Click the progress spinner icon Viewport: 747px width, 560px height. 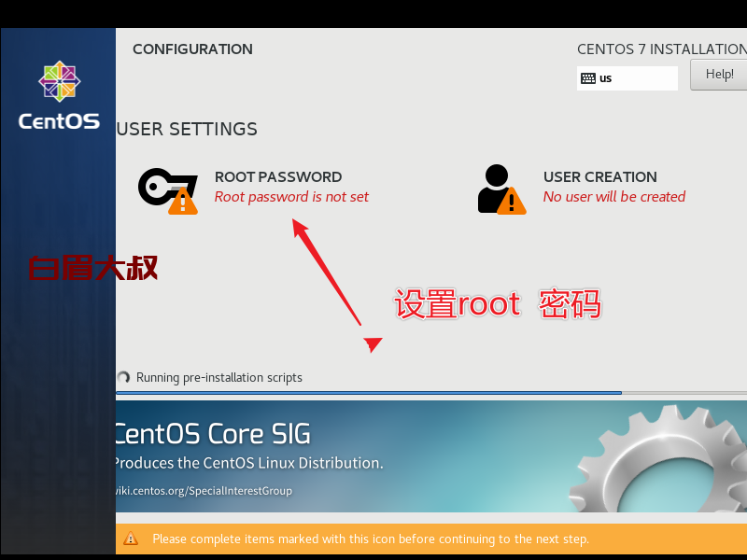pyautogui.click(x=123, y=378)
